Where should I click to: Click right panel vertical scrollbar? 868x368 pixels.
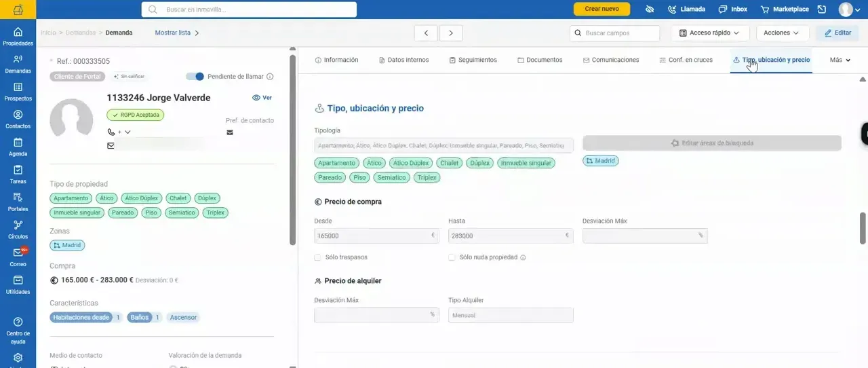863,227
